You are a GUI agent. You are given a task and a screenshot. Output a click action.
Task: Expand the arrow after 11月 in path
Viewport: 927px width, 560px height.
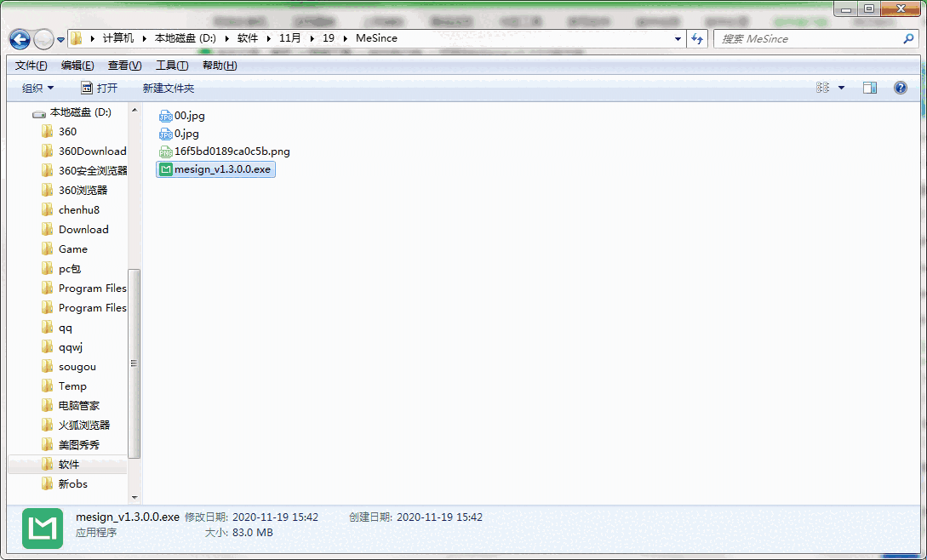pyautogui.click(x=312, y=38)
